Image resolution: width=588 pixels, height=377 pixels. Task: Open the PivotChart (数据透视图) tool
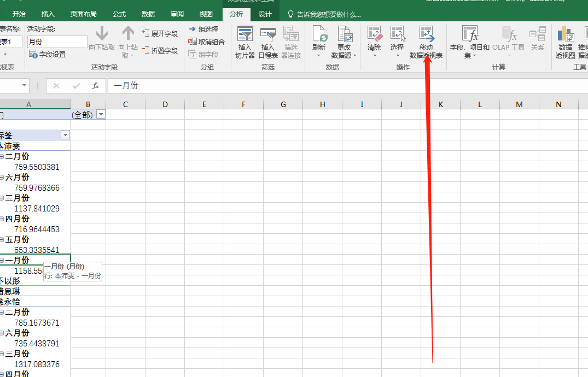point(565,35)
